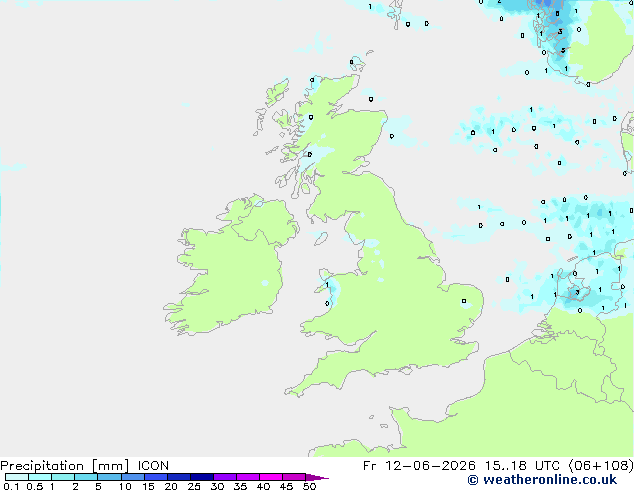Select the 'ICON' model name label

pyautogui.click(x=153, y=466)
